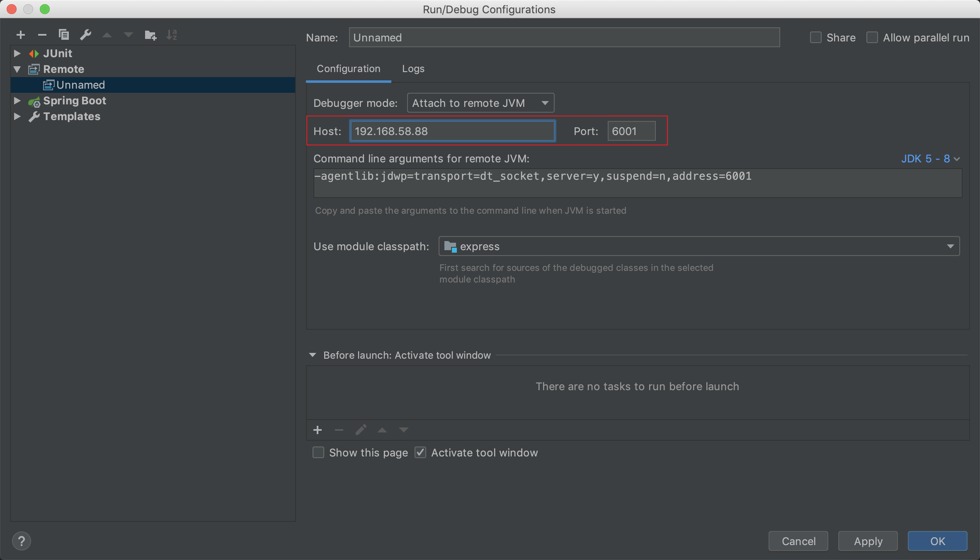The height and width of the screenshot is (560, 980).
Task: Add new configuration with plus icon
Action: point(20,35)
